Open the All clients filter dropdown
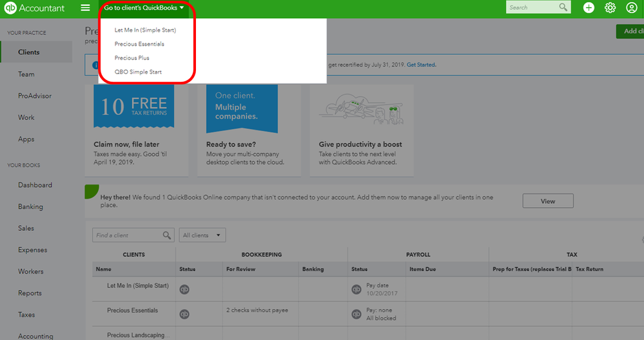This screenshot has height=340, width=644. click(202, 235)
